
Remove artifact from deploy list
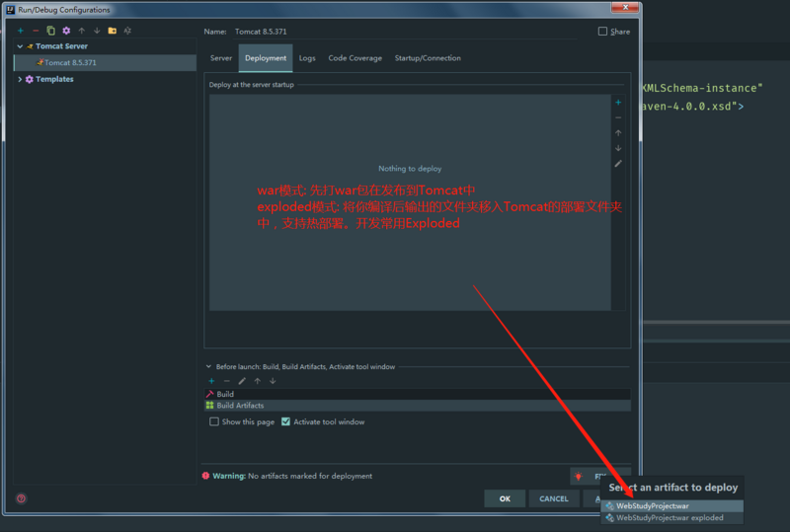(x=618, y=117)
